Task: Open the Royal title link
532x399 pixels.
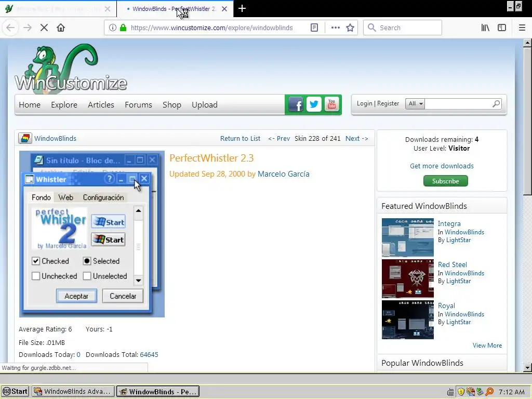Action: tap(446, 305)
